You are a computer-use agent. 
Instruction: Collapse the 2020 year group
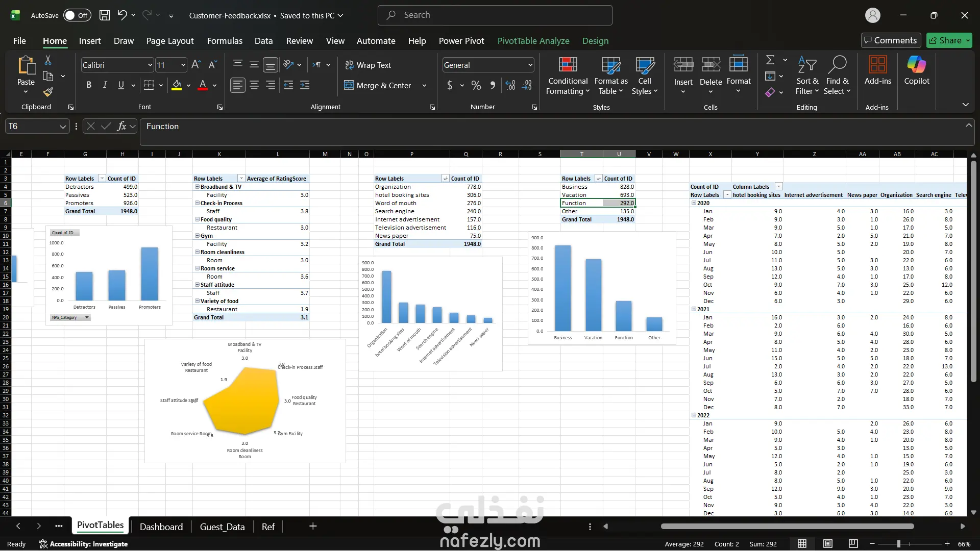pos(694,203)
